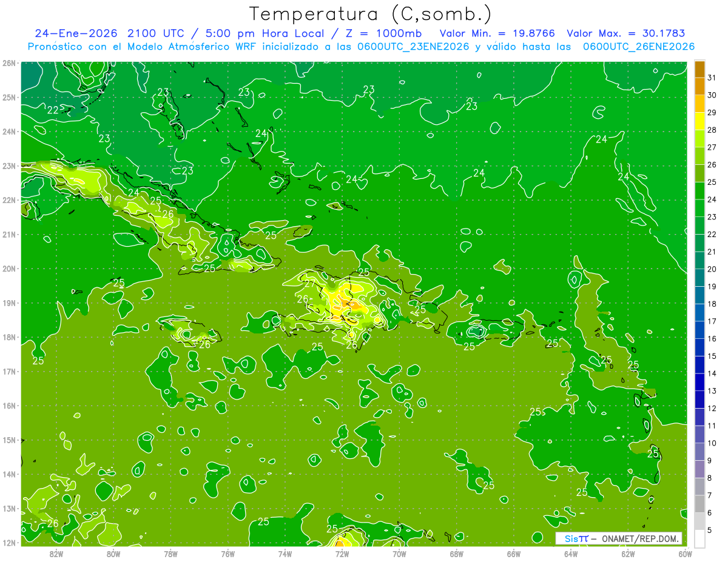Pick the blue legend band between 17 and 18
The width and height of the screenshot is (728, 562).
coord(699,312)
